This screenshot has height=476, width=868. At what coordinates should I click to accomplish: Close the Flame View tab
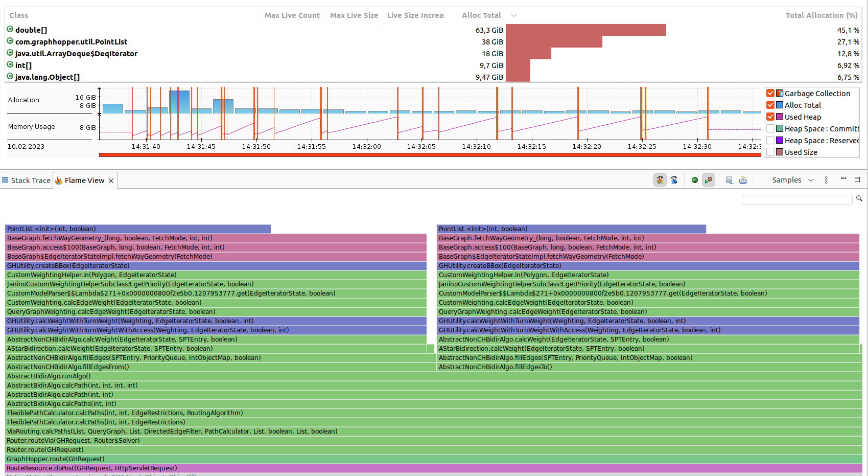tap(111, 180)
